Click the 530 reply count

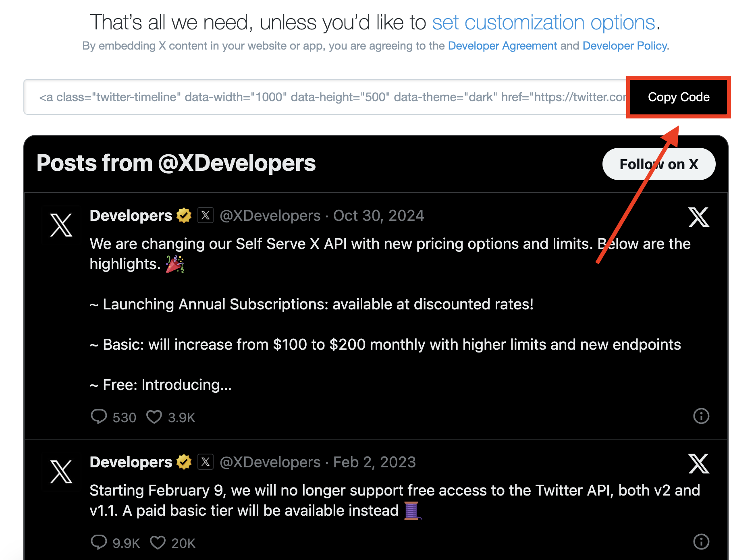point(125,418)
